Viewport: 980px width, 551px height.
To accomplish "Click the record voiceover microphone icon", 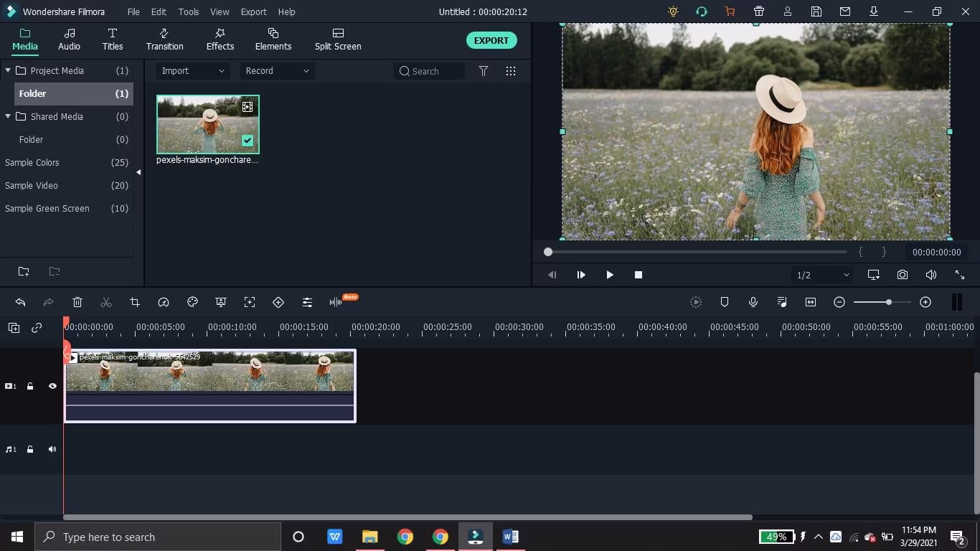I will click(x=753, y=303).
